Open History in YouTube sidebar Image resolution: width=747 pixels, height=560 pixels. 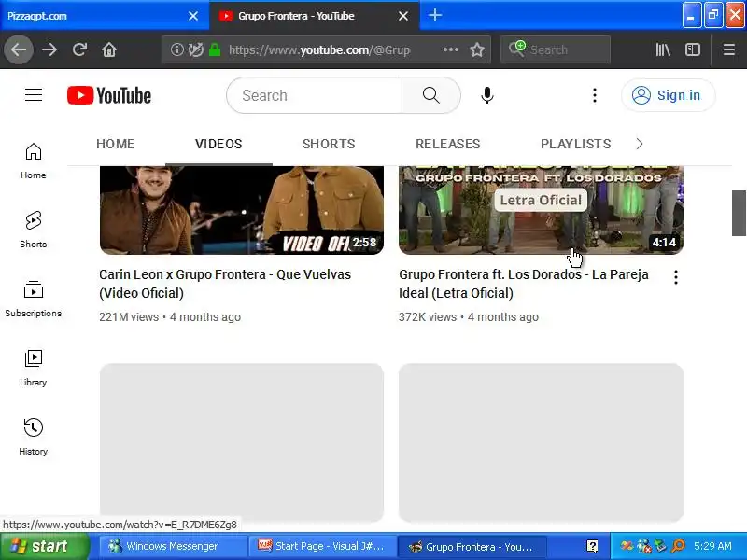[34, 437]
